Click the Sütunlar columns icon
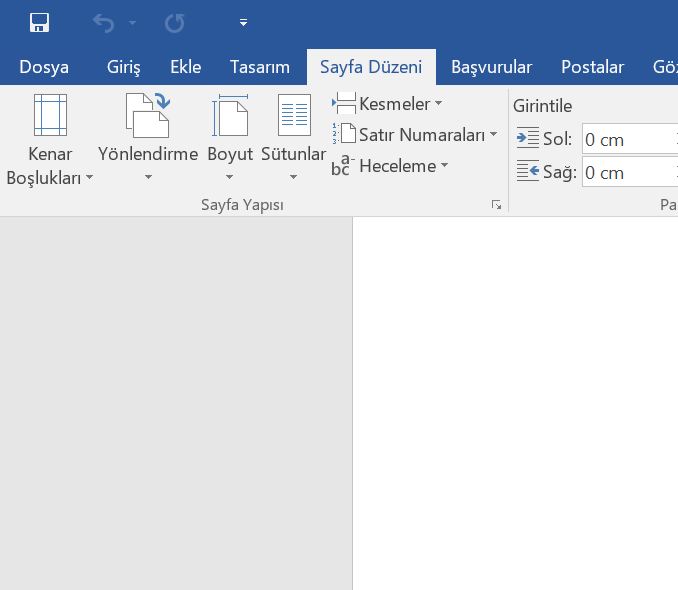This screenshot has height=590, width=678. coord(294,116)
